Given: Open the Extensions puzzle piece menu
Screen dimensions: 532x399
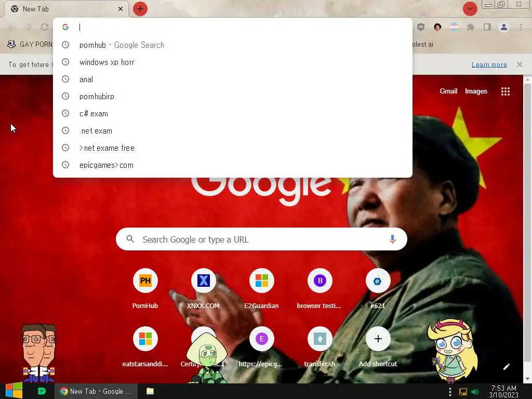Looking at the screenshot, I should (470, 27).
